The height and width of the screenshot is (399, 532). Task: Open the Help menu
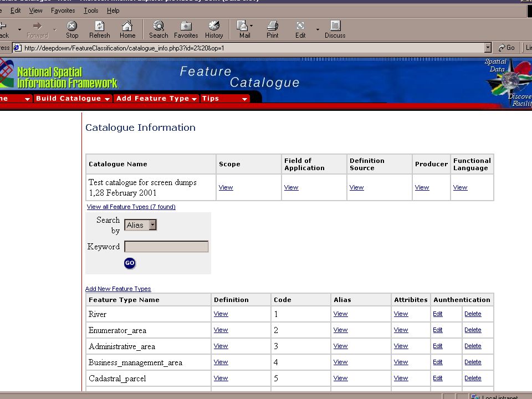click(113, 11)
